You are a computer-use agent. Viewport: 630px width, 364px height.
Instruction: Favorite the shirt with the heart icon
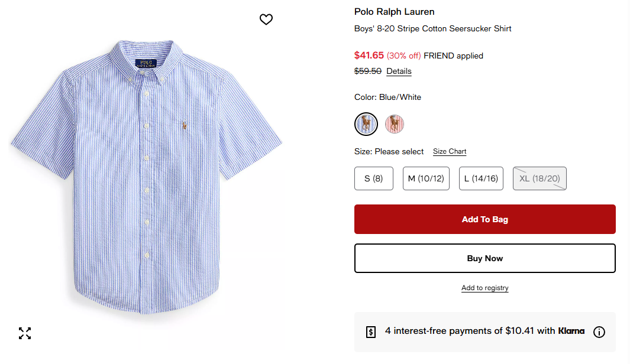click(x=266, y=19)
